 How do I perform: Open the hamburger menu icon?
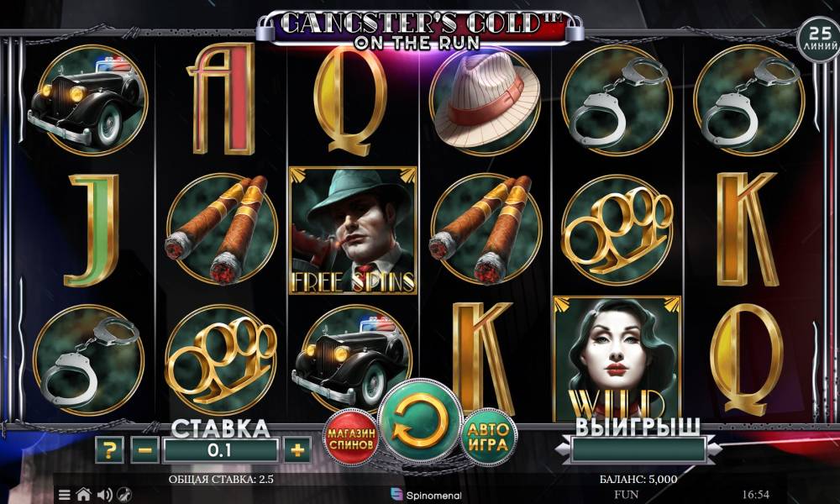pos(65,495)
